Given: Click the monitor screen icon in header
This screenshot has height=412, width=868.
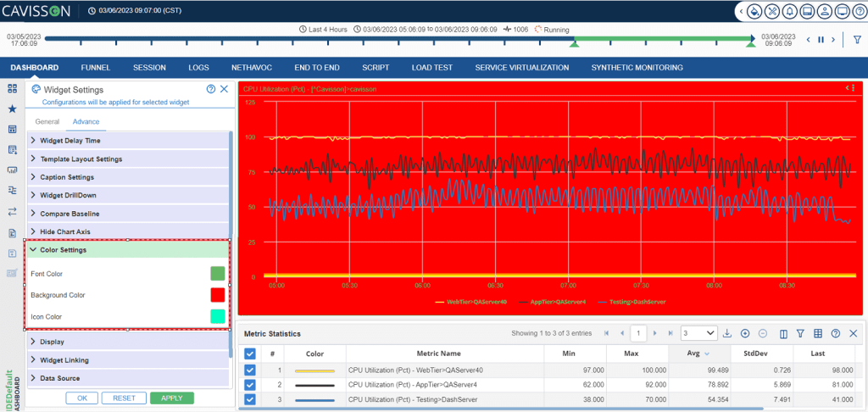Looking at the screenshot, I should (x=842, y=10).
